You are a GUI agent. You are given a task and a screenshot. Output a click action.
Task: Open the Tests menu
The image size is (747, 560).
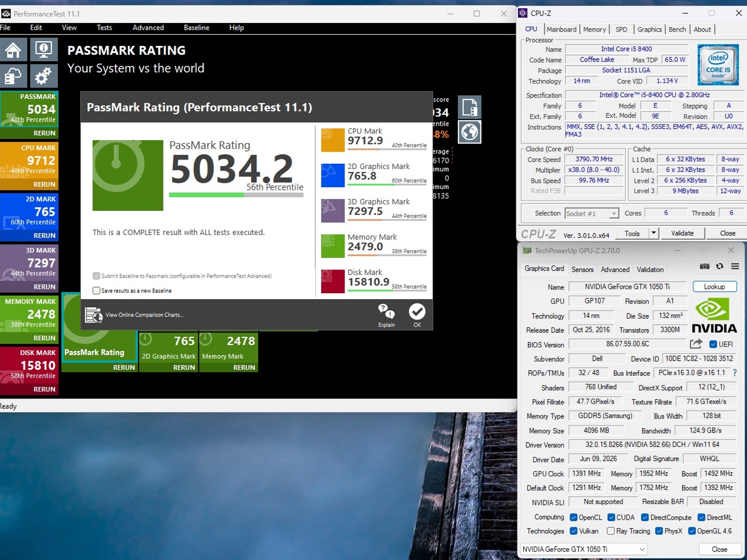click(x=104, y=28)
